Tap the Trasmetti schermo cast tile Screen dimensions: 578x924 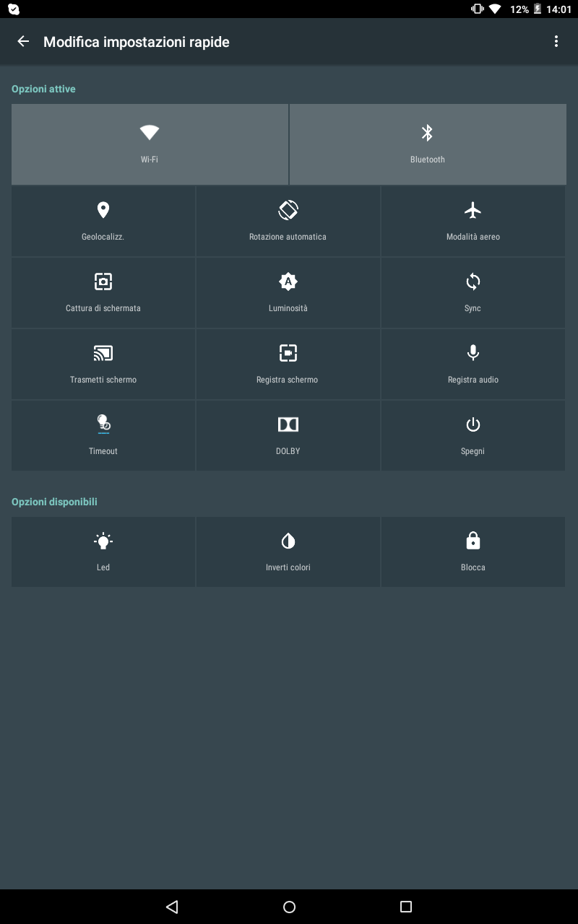[x=103, y=364]
